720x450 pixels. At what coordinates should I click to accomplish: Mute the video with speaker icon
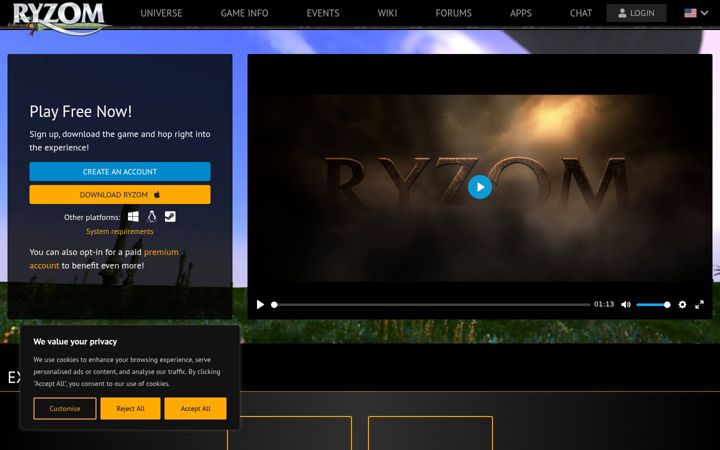[626, 304]
